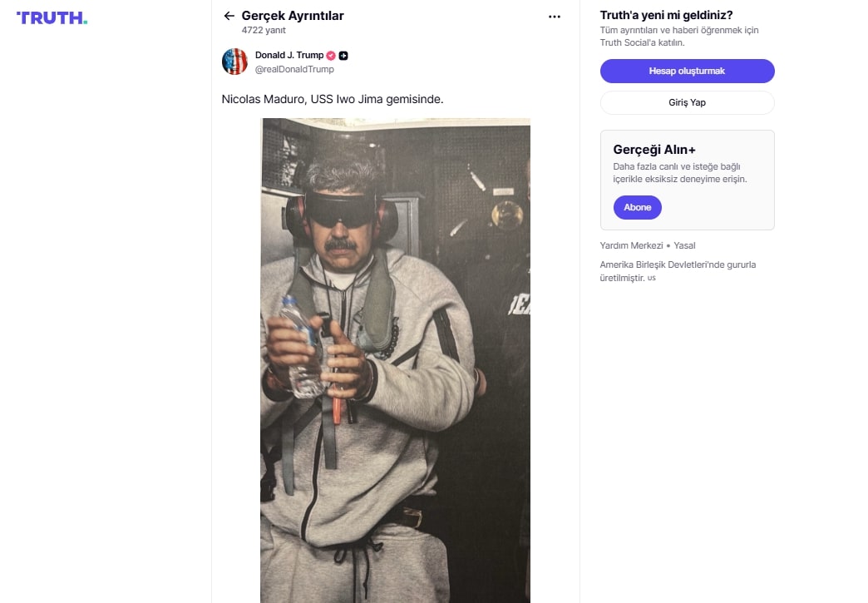This screenshot has height=603, width=868.
Task: Open the Yasal link
Action: click(684, 245)
